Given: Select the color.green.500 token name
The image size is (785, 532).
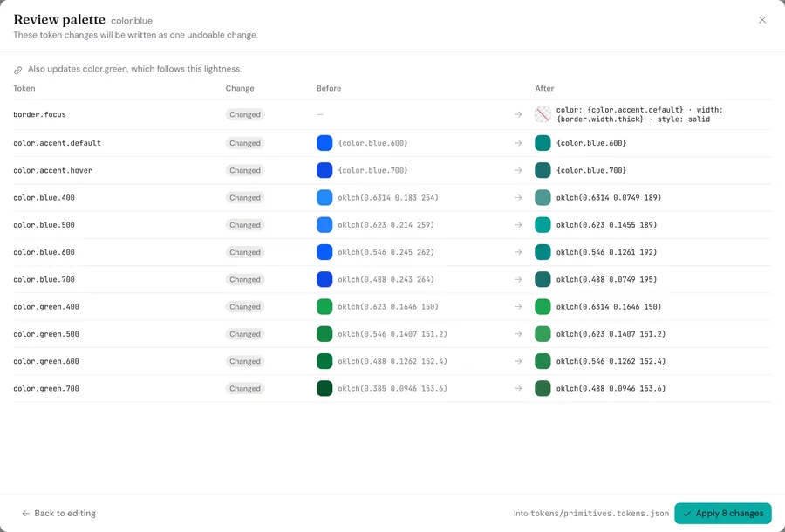Looking at the screenshot, I should click(x=46, y=334).
